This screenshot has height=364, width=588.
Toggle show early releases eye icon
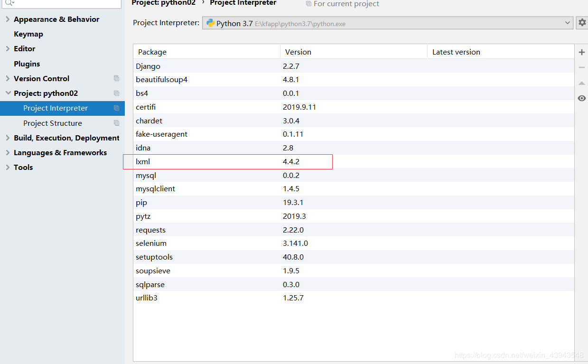point(582,98)
